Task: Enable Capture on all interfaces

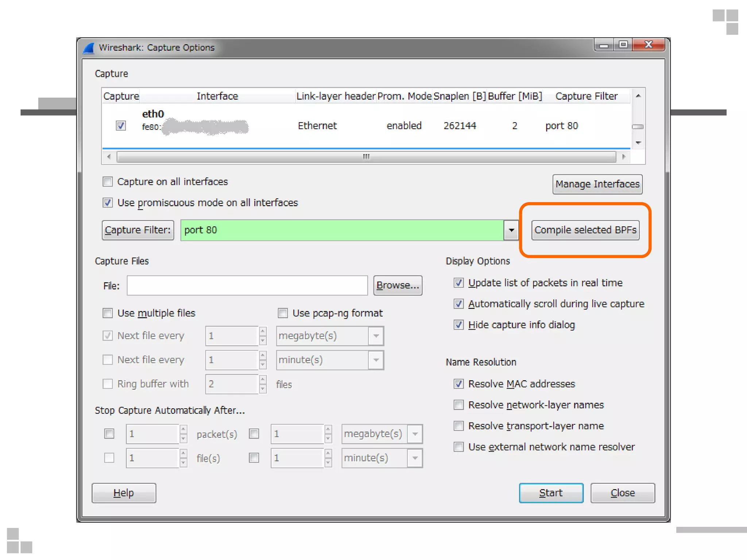Action: (108, 182)
